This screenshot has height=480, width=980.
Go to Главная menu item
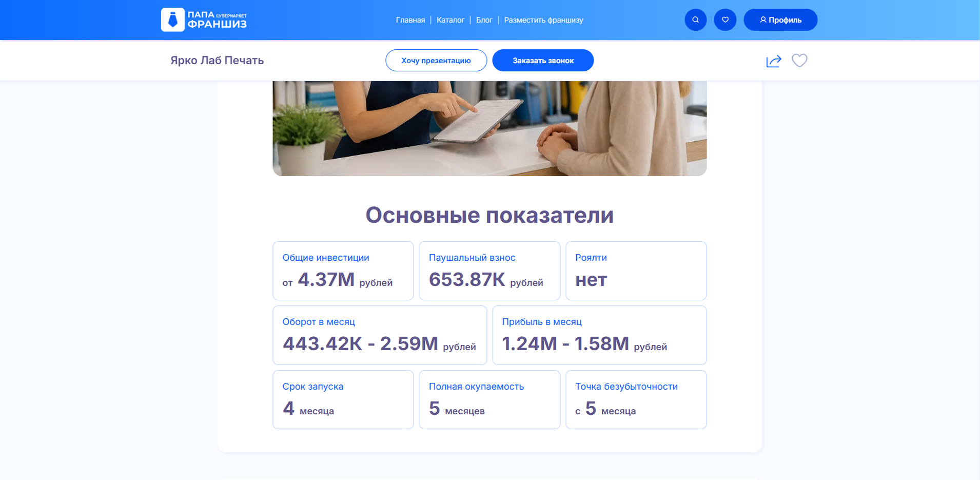pyautogui.click(x=410, y=20)
